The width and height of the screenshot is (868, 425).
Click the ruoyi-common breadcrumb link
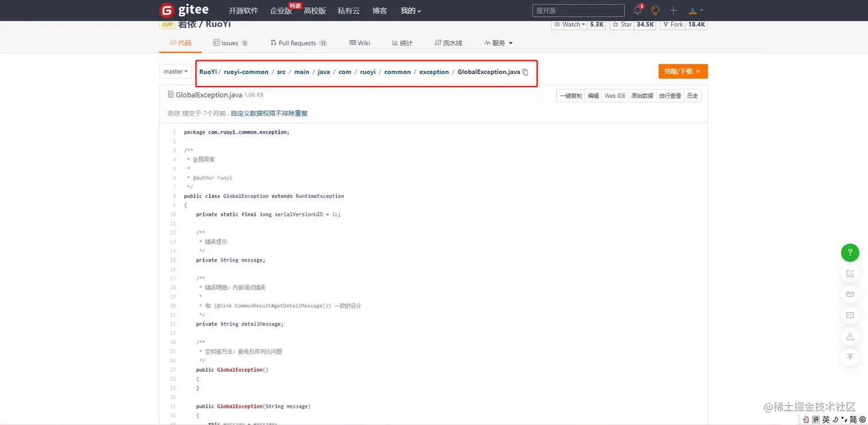coord(246,72)
